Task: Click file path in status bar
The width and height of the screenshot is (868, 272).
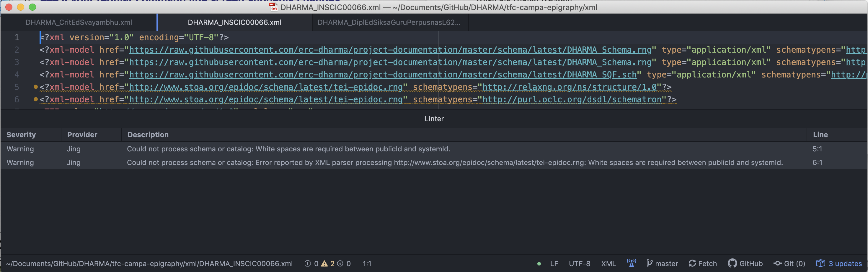Action: [x=149, y=263]
